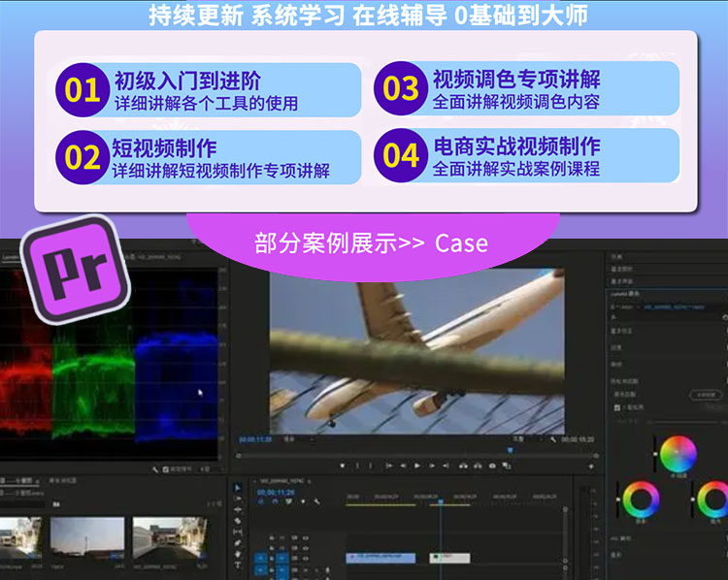Click the midtones color wheel
This screenshot has height=580, width=728.
(x=678, y=454)
